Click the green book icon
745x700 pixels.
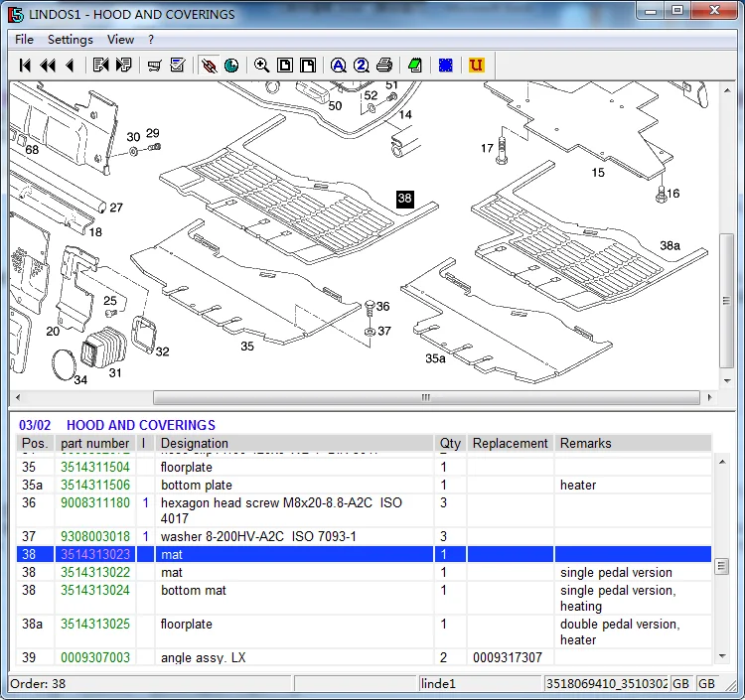click(x=414, y=66)
